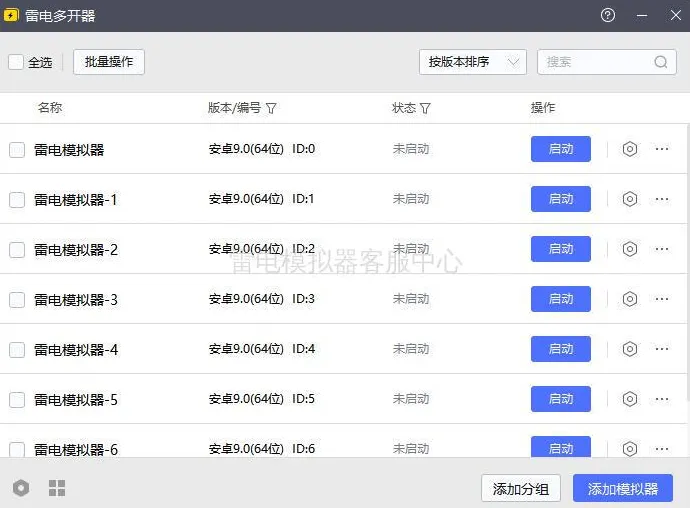
Task: Click the 添加模拟器 add emulator button
Action: coord(623,488)
